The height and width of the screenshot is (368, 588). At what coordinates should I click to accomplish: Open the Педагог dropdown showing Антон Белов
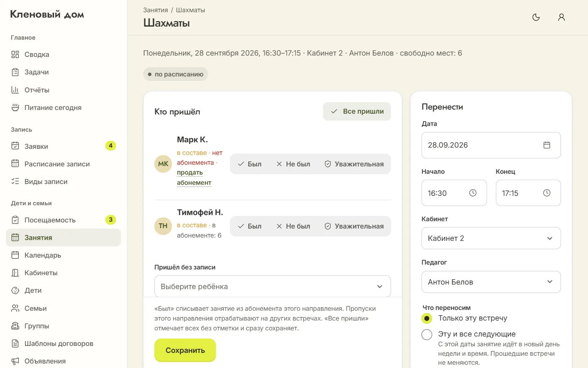click(491, 282)
